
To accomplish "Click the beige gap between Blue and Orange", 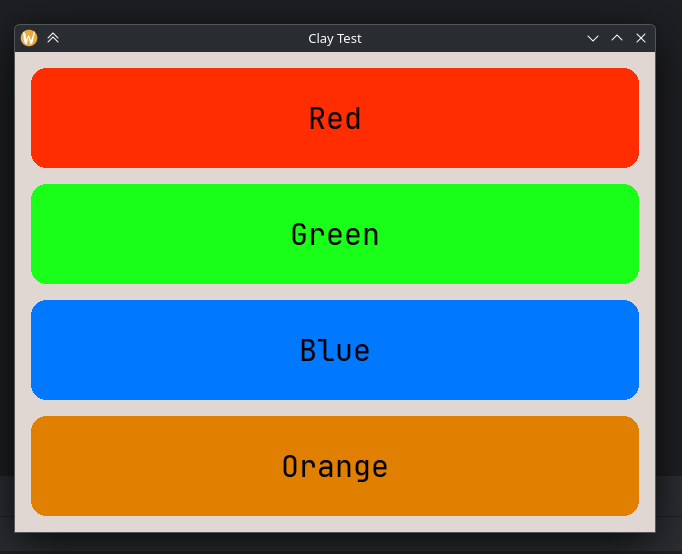I will 335,408.
